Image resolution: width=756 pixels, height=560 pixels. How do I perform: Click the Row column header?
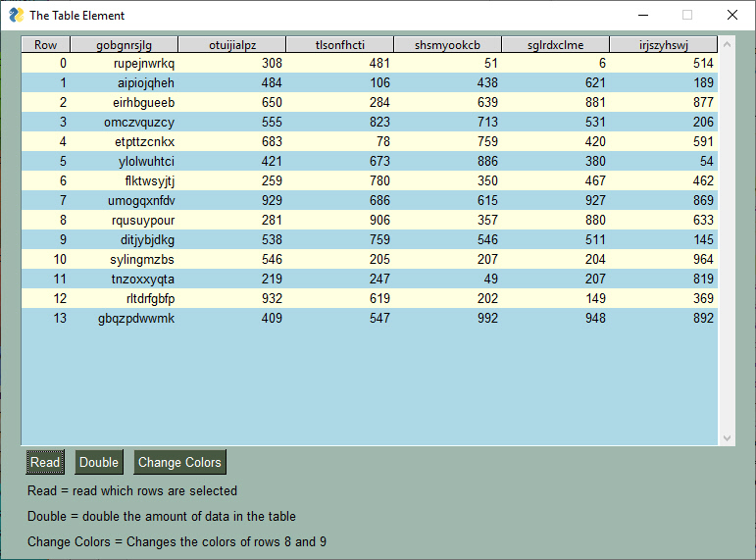pos(46,44)
